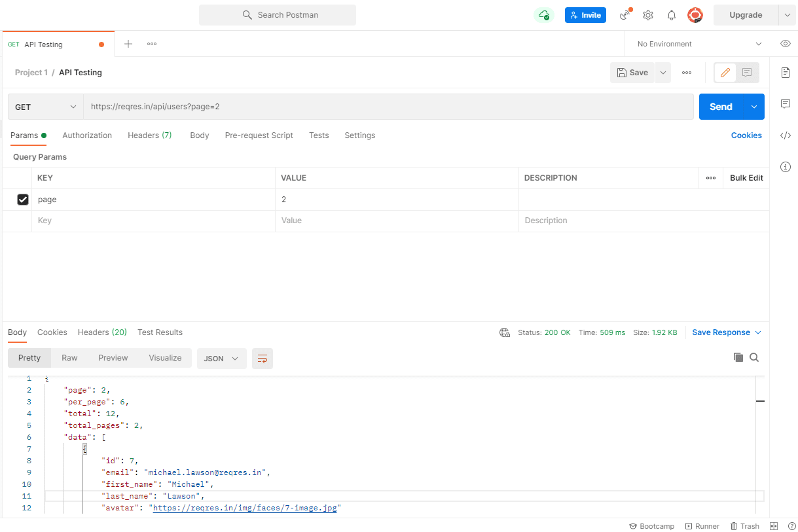Open the GET request method dropdown
The image size is (798, 532).
45,106
